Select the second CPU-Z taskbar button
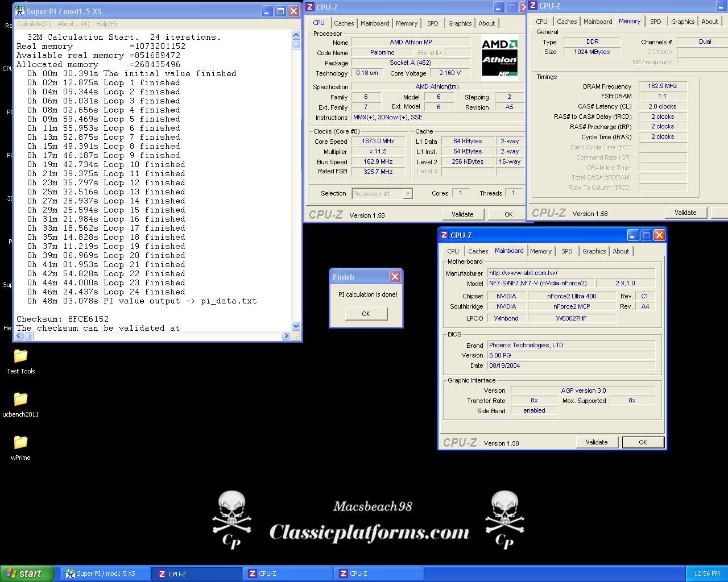The image size is (728, 582). point(288,573)
